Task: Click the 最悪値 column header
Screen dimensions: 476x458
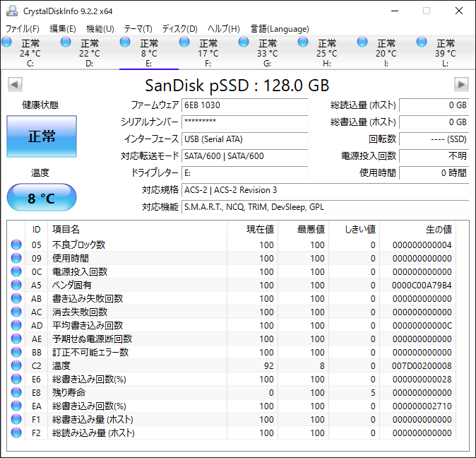Action: [303, 229]
